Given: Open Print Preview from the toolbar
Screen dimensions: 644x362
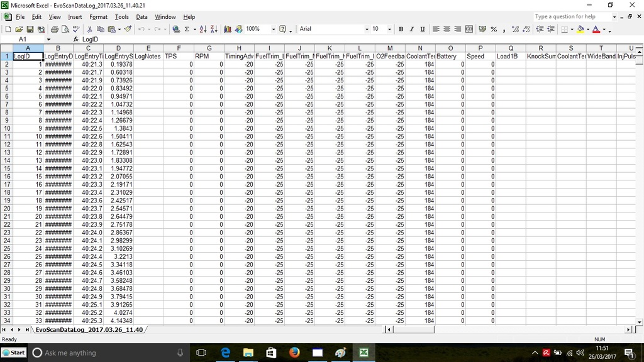Looking at the screenshot, I should [65, 29].
